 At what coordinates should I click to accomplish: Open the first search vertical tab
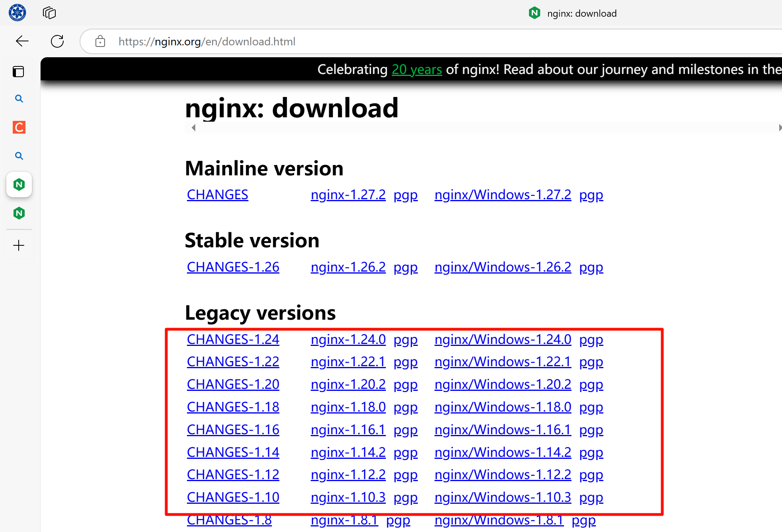[x=19, y=99]
